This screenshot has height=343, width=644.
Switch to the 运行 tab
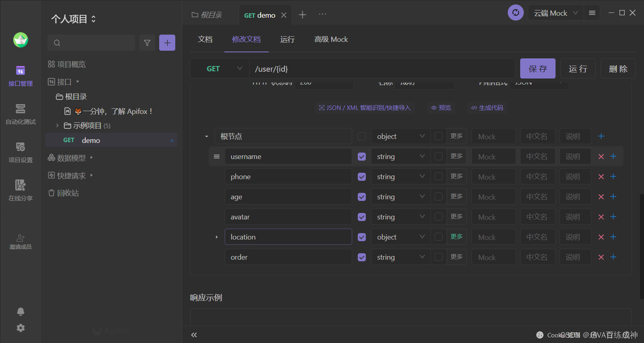coord(287,39)
